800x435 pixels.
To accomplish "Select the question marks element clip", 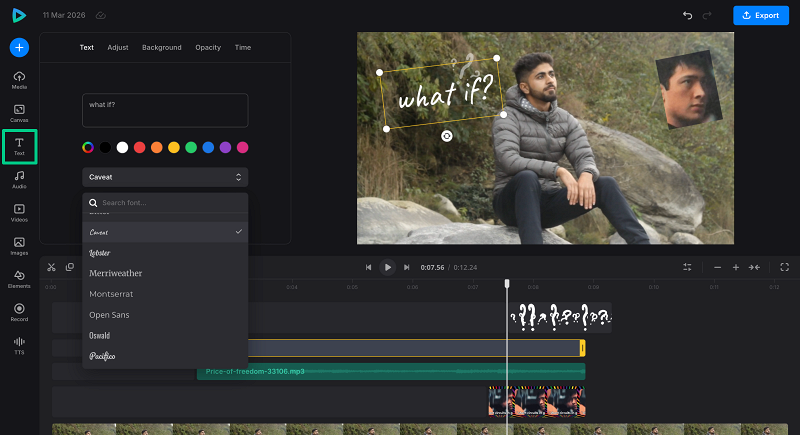I will 560,317.
